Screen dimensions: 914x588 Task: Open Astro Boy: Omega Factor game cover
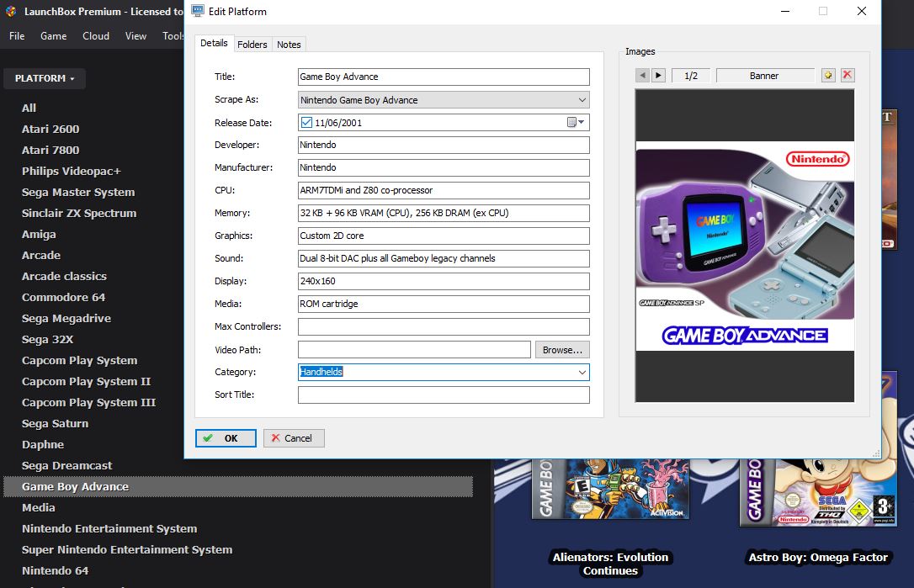pyautogui.click(x=818, y=492)
